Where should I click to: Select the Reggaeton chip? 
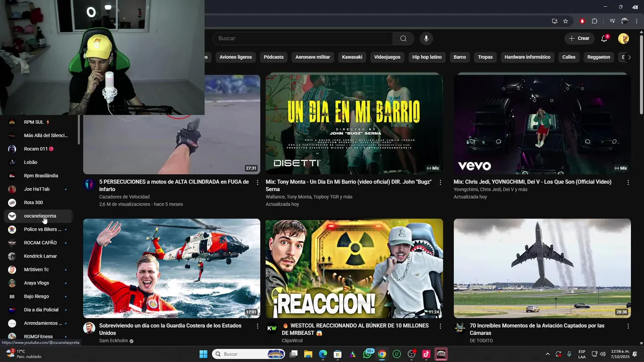599,57
